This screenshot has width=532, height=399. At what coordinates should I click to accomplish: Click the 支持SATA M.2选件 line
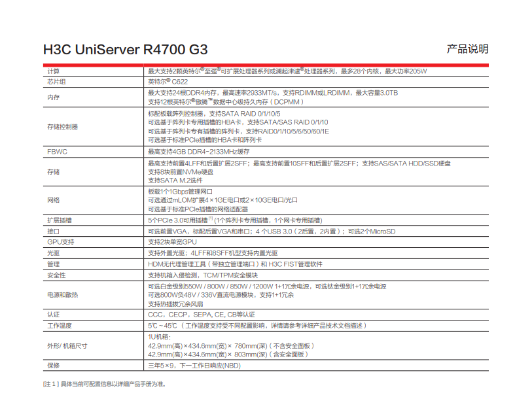click(175, 181)
